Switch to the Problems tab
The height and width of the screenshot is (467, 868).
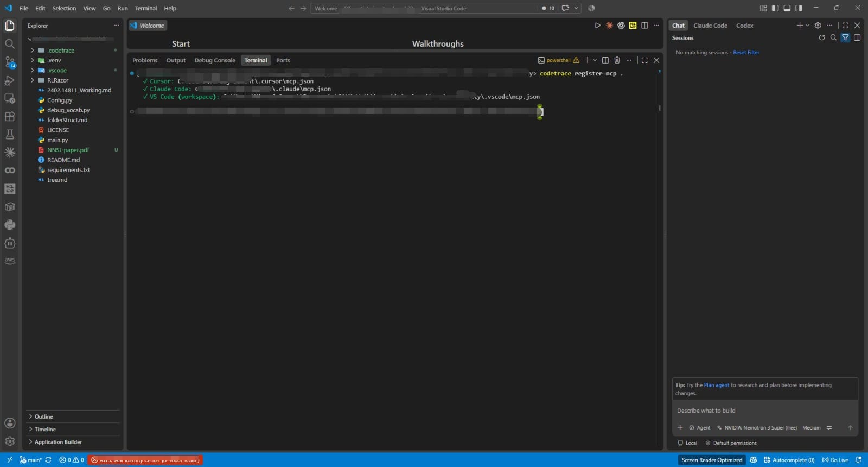click(145, 60)
